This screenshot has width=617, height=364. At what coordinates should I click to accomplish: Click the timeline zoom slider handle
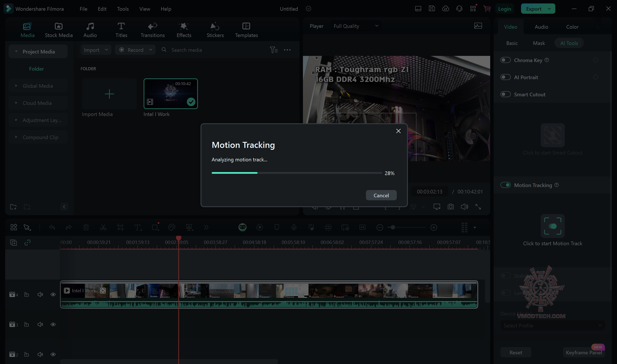click(393, 227)
